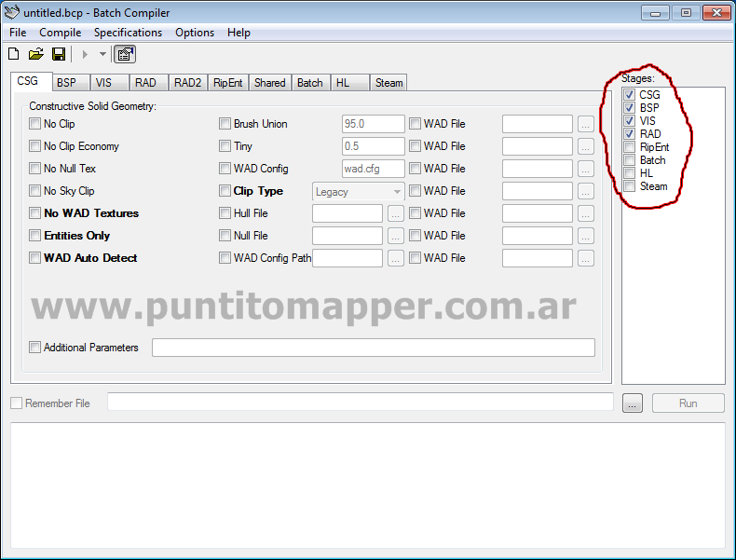
Task: Enable the Hull File checkbox
Action: point(225,213)
